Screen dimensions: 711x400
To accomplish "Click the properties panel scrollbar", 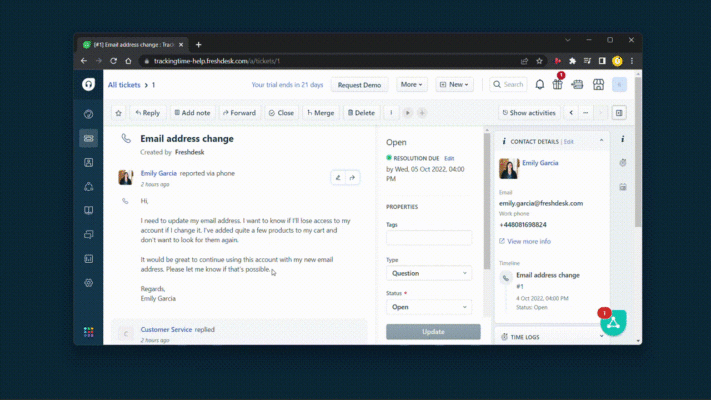I will click(487, 200).
